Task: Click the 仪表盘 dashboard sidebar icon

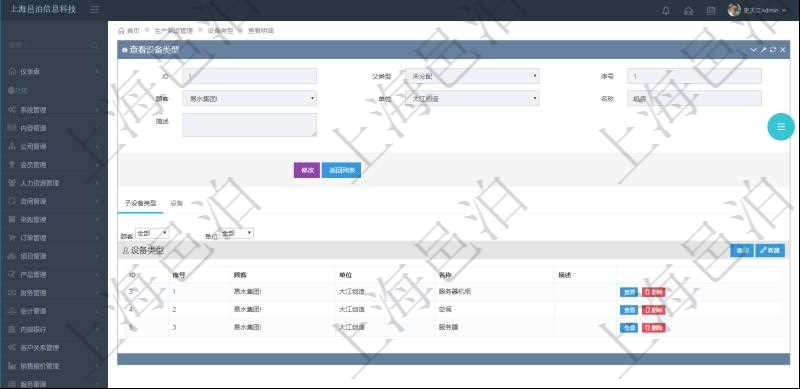Action: (x=13, y=72)
